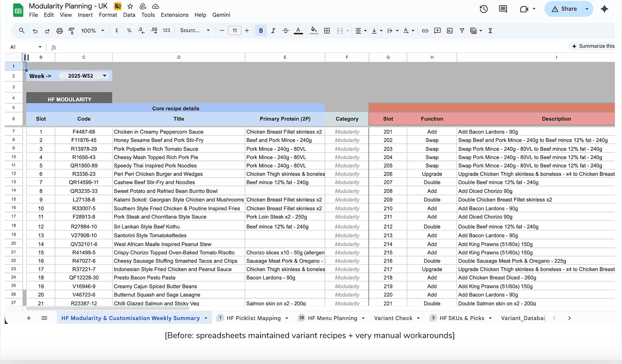The image size is (622, 364).
Task: Click the search menus magnifier icon
Action: (22, 31)
